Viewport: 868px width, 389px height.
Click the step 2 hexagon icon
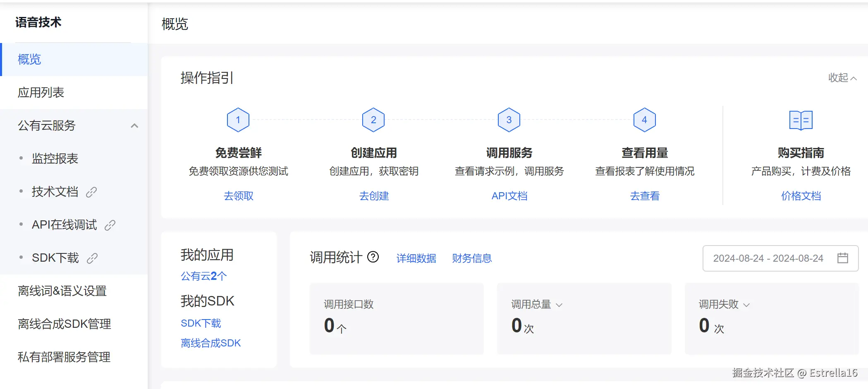[x=373, y=120]
